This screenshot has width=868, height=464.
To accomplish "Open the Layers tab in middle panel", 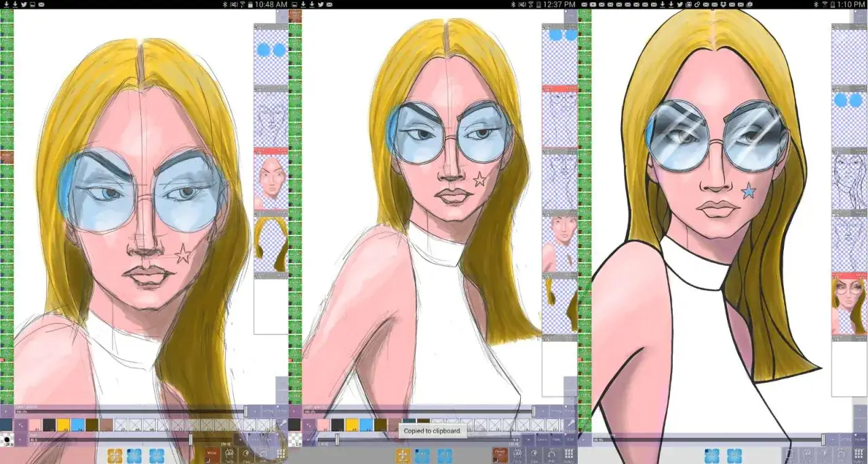I will (x=542, y=440).
